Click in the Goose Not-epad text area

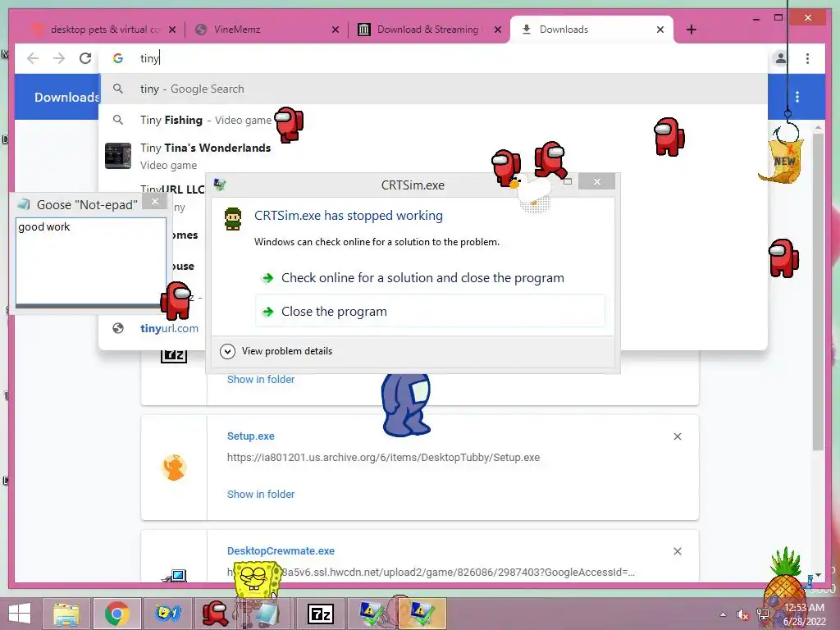(90, 261)
